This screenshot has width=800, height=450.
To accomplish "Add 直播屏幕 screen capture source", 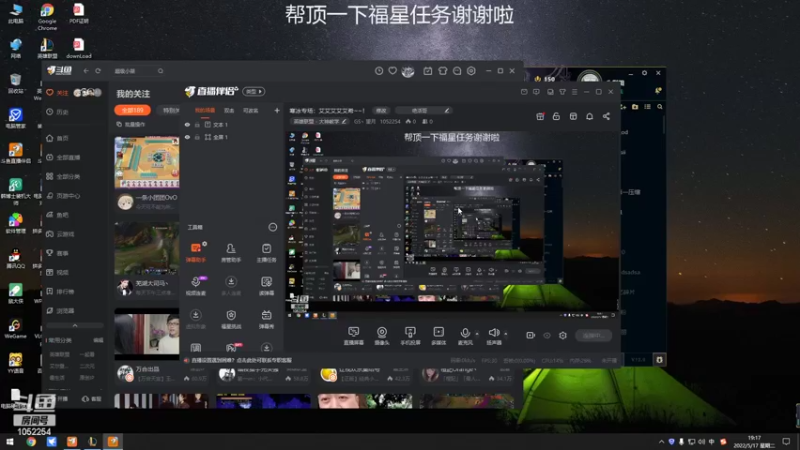I will pos(354,336).
